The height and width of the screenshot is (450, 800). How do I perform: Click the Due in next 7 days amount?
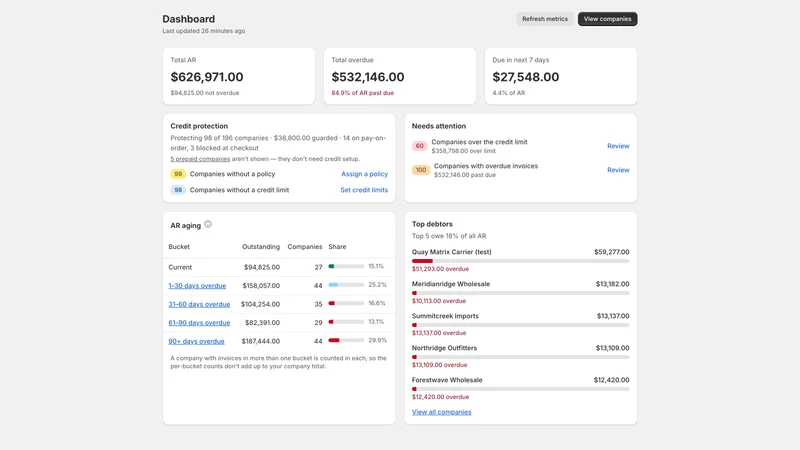[526, 77]
